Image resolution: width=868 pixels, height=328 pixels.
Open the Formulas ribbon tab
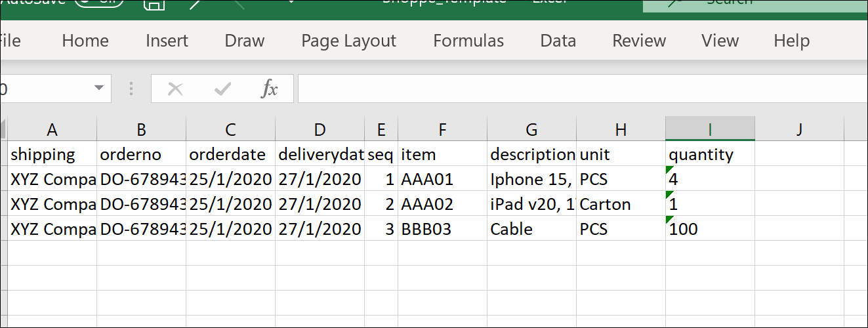coord(468,41)
